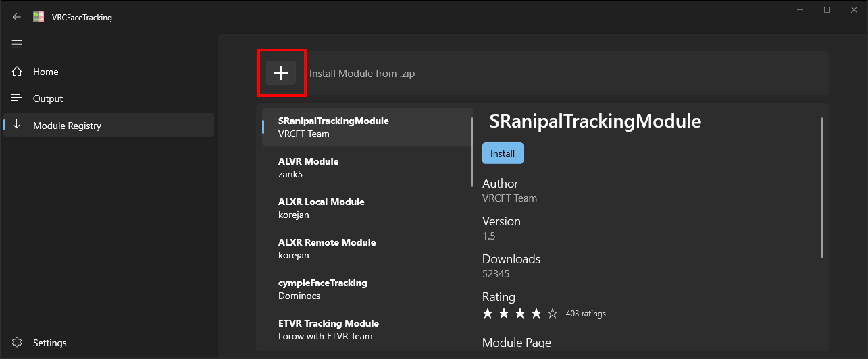Select ALXR Remote Module entry

(367, 248)
